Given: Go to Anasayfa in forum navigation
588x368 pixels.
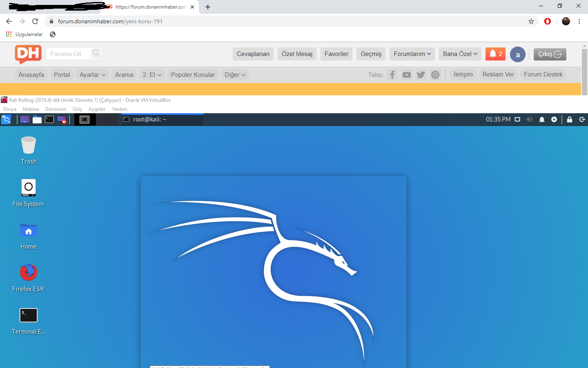Looking at the screenshot, I should 31,75.
